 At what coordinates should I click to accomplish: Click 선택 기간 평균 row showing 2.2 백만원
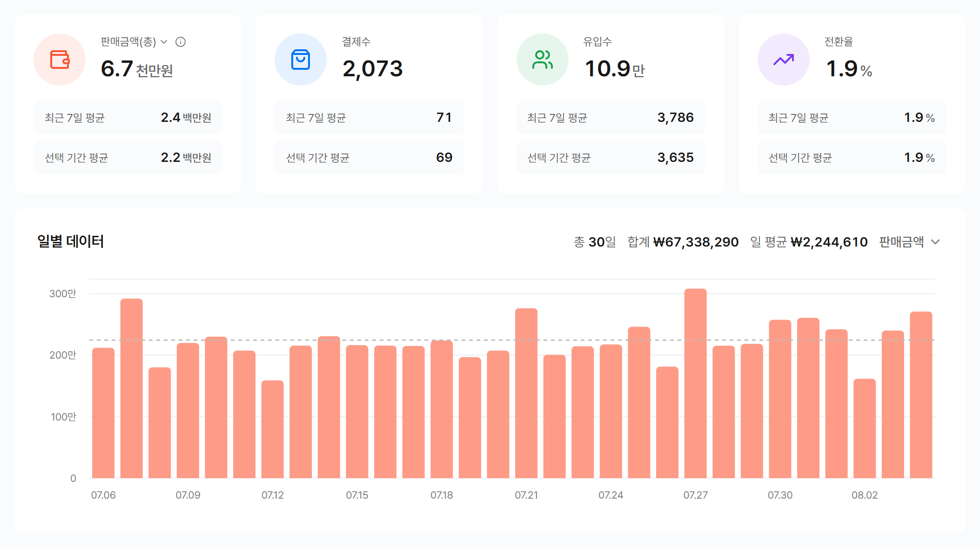[128, 158]
